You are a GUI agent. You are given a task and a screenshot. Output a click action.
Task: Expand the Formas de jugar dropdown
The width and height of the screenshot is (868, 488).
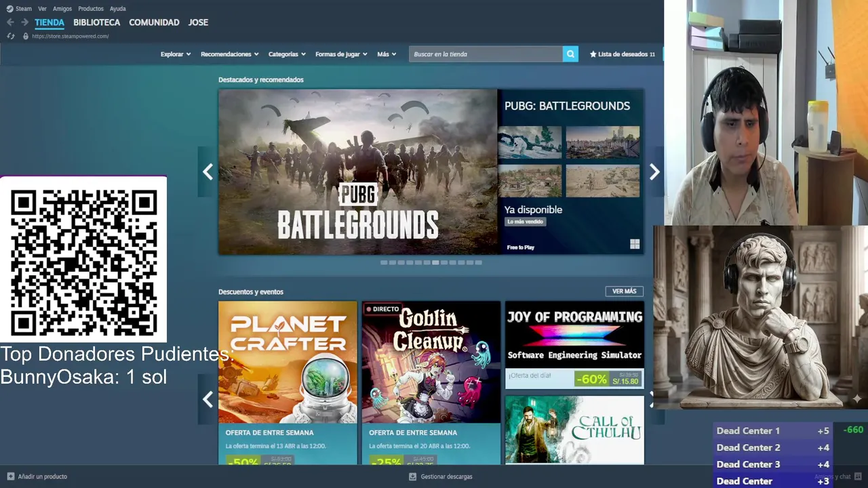pyautogui.click(x=341, y=54)
